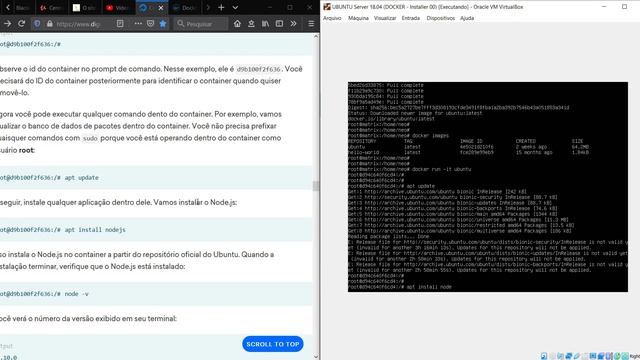Switch to the red-icon 'Cen' tab
640x360 pixels.
click(51, 7)
